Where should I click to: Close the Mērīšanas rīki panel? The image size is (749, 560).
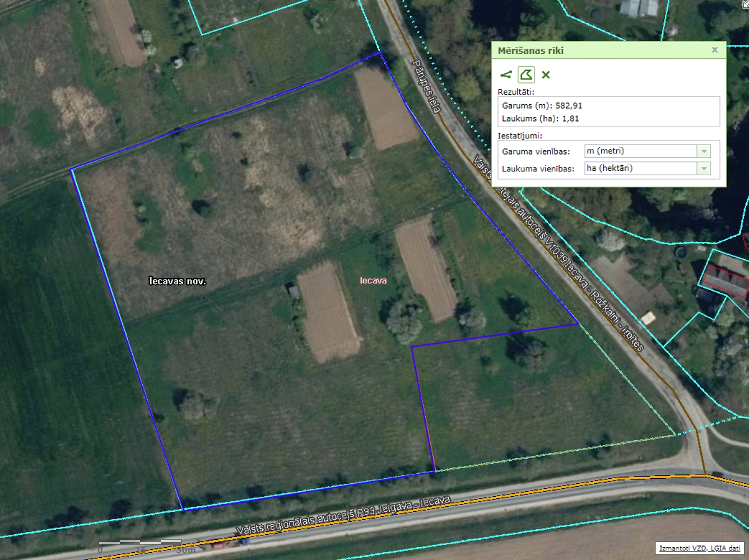714,50
